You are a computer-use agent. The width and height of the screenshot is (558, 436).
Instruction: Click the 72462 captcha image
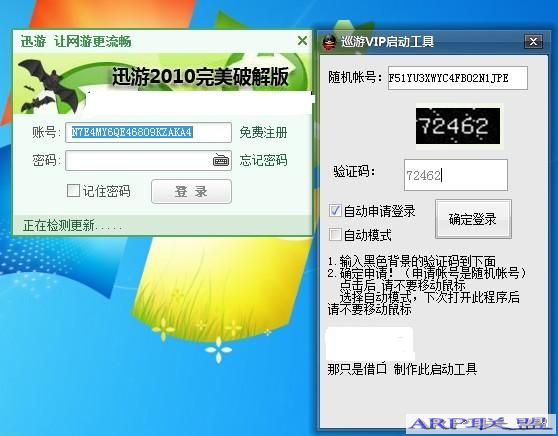(x=458, y=126)
